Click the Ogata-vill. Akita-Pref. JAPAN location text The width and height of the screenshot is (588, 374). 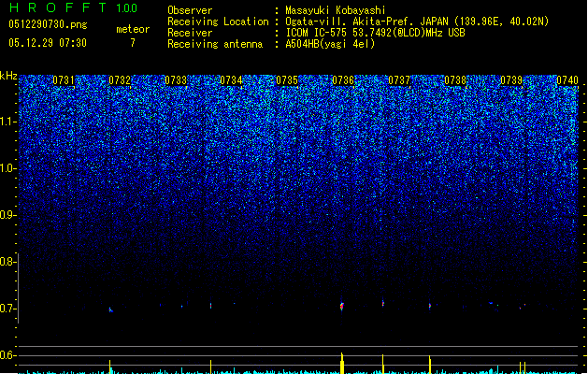(417, 22)
